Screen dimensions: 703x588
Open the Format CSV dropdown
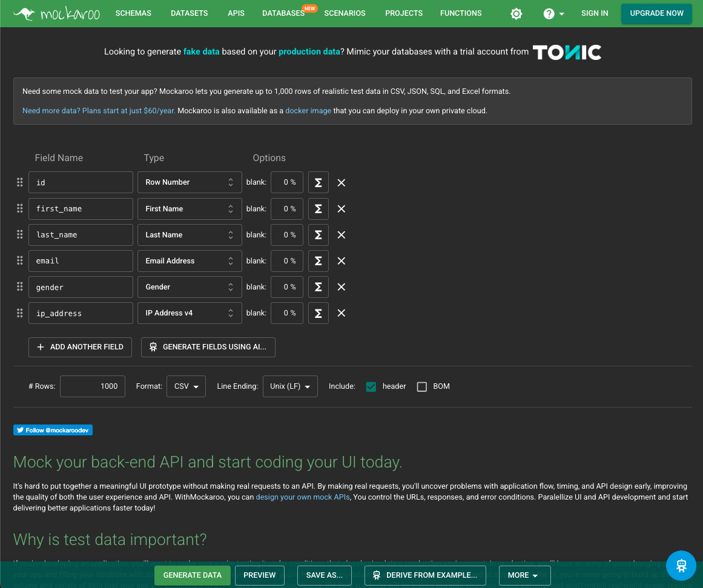[186, 386]
